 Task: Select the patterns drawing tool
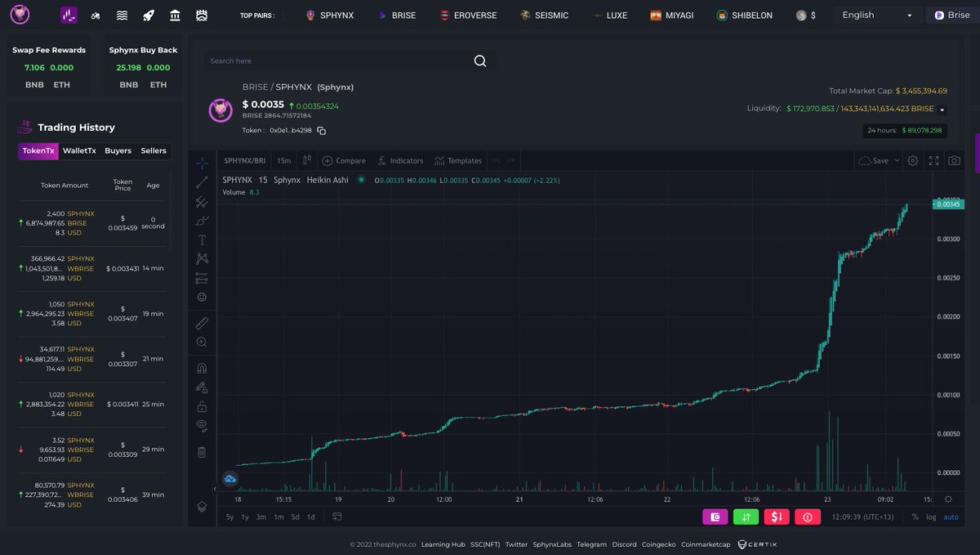click(x=202, y=258)
